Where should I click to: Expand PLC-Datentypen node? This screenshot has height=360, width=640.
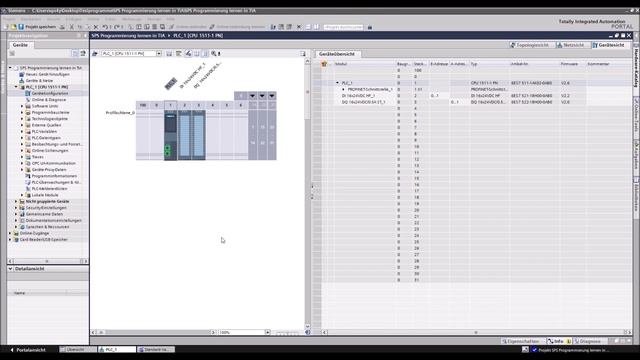22,138
